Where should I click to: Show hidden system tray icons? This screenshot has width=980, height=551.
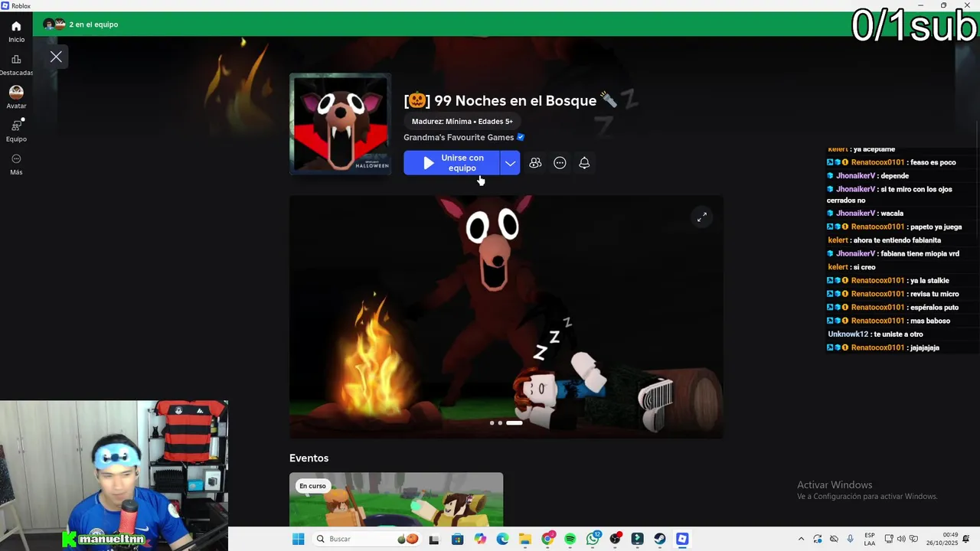tap(801, 539)
